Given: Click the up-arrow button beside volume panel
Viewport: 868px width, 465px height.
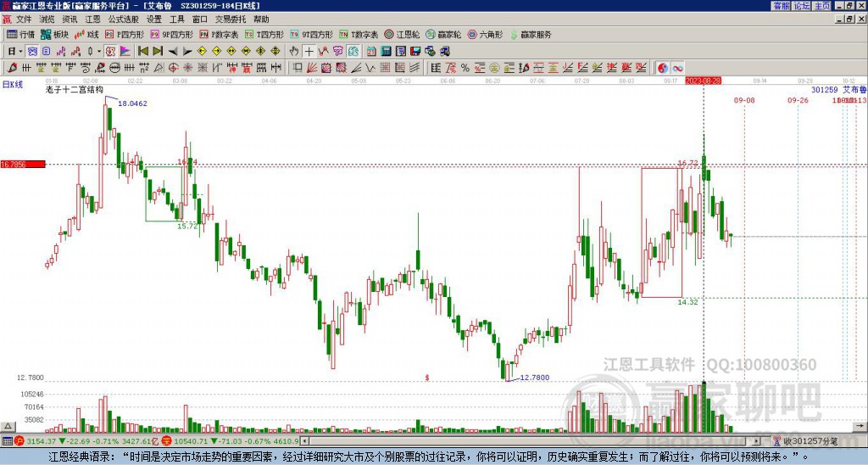Looking at the screenshot, I should coord(7,426).
